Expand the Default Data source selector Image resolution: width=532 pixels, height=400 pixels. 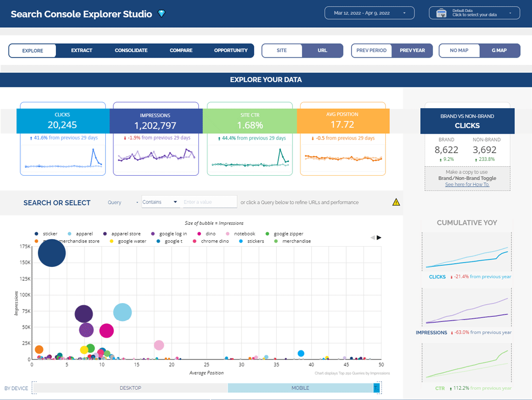[475, 13]
